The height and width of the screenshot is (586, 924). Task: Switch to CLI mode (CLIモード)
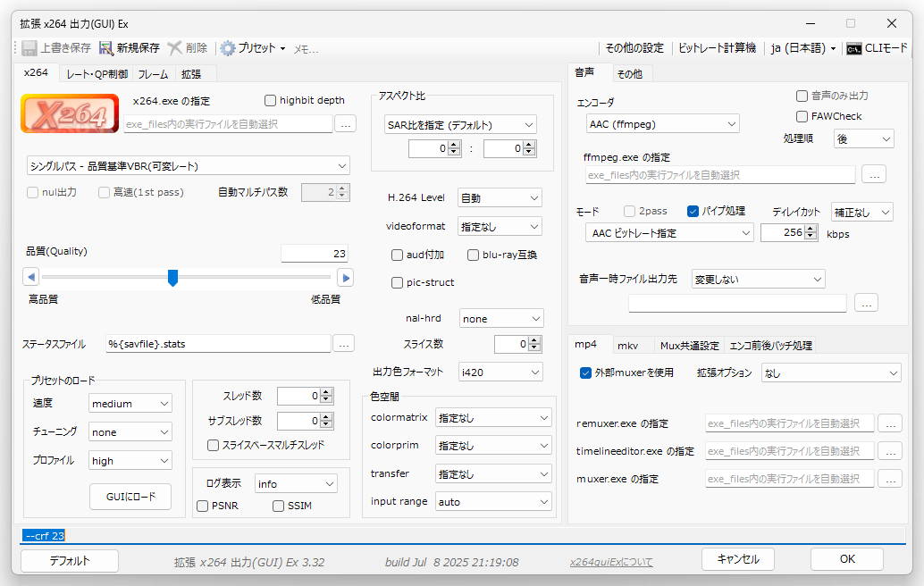[x=877, y=48]
